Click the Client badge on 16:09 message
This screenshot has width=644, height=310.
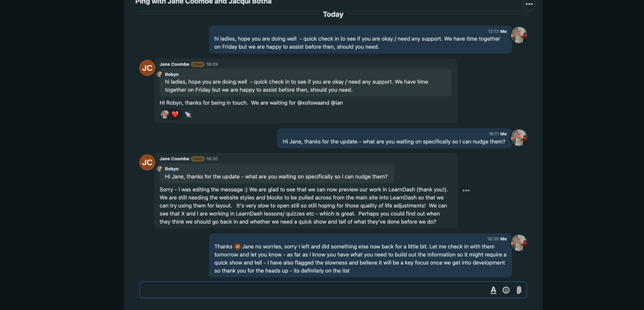[x=198, y=64]
